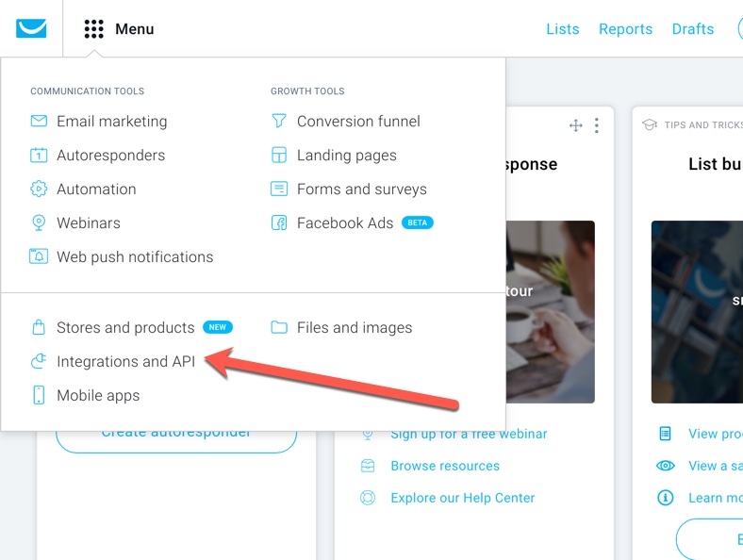Select the Conversion funnel icon
The width and height of the screenshot is (743, 560).
[x=279, y=122]
